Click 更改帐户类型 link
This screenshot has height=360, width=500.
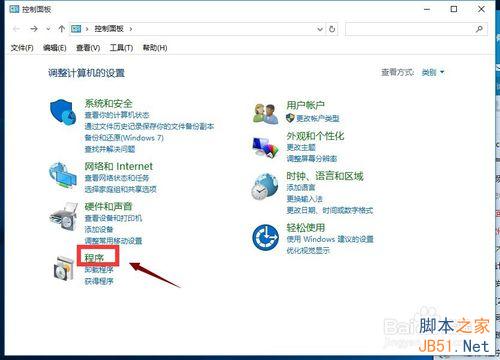[x=318, y=118]
